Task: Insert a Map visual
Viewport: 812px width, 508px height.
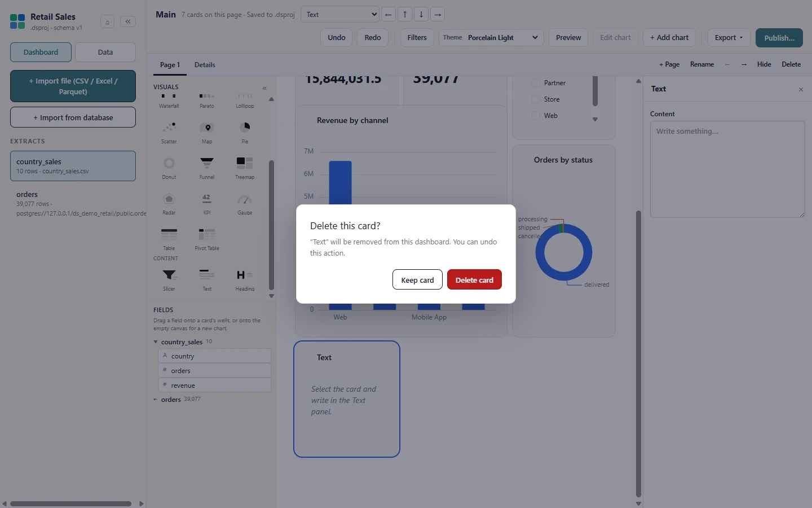Action: click(x=207, y=132)
